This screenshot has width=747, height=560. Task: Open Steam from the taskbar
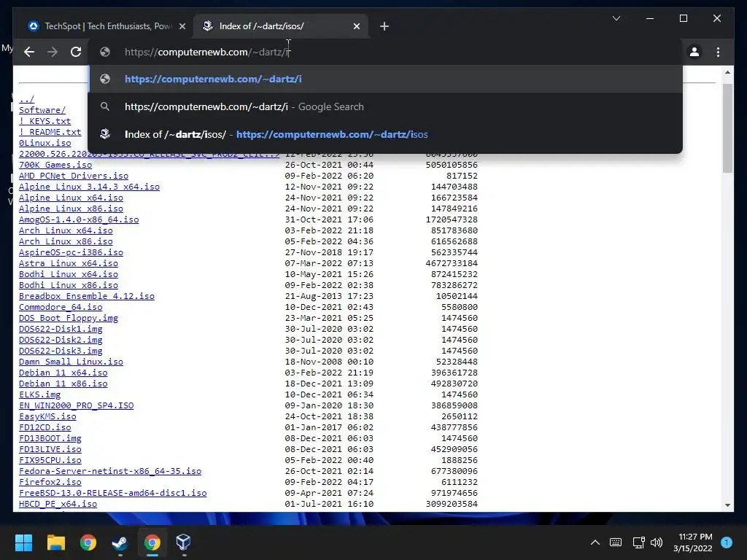120,542
